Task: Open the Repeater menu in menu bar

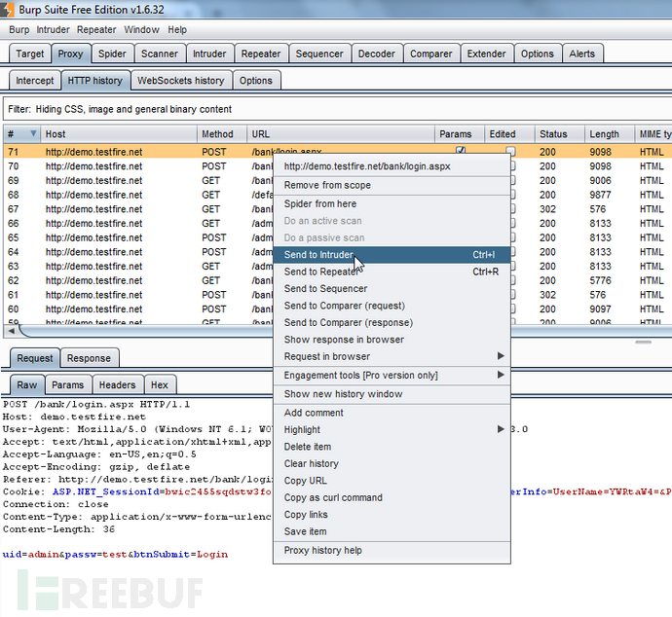Action: 96,29
